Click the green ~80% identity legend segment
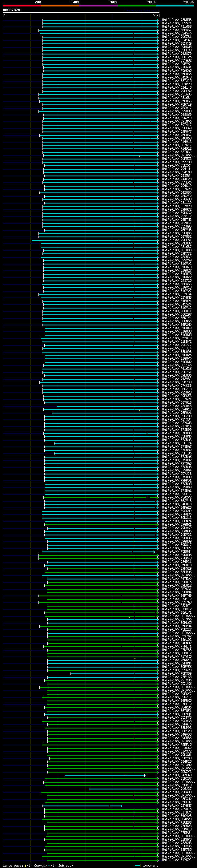Image resolution: width=197 pixels, height=868 pixels. click(137, 6)
